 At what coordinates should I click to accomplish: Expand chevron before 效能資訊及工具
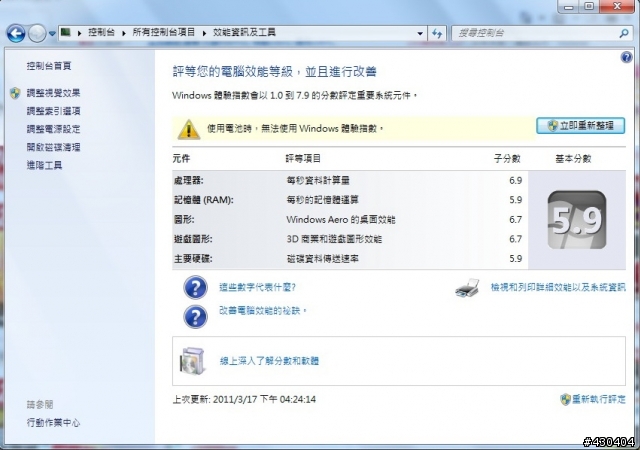[x=204, y=33]
